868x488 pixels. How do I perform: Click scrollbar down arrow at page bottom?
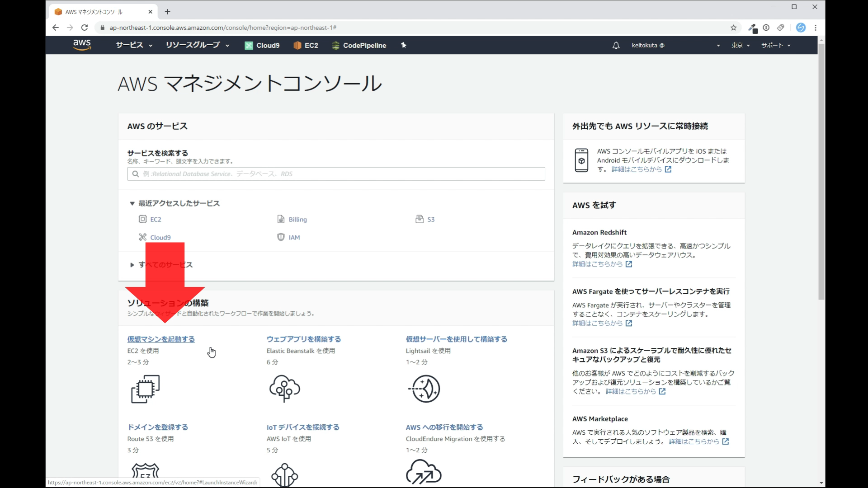(x=821, y=483)
